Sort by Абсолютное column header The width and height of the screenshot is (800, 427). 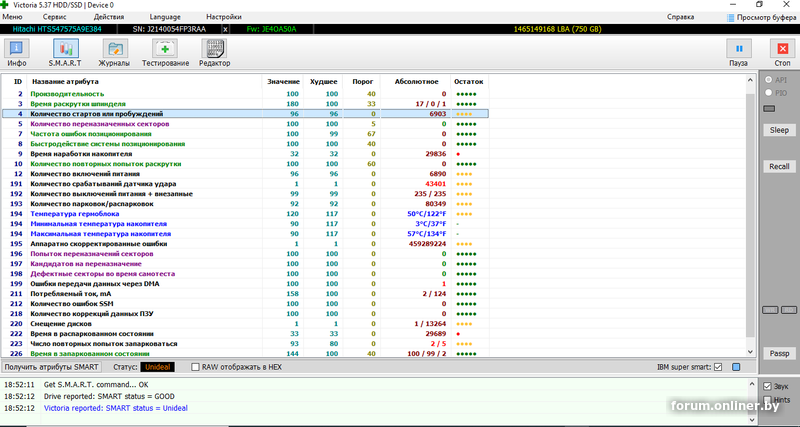(x=417, y=80)
